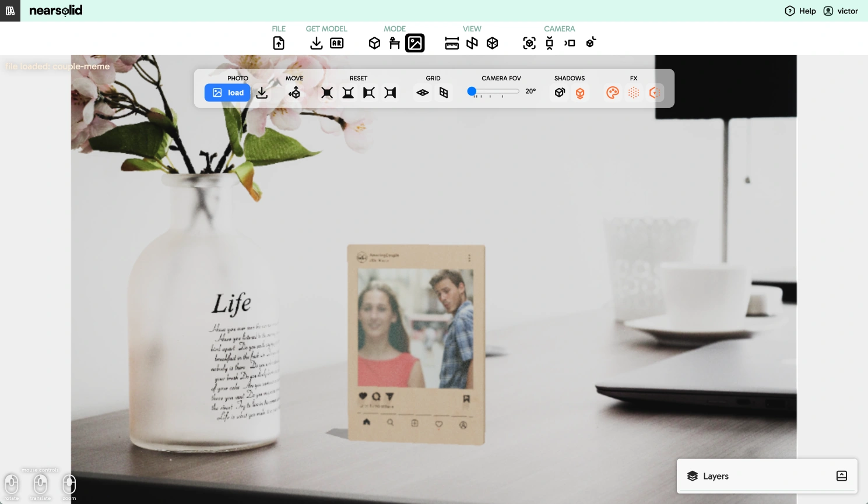Switch to 3D cube mode
The height and width of the screenshot is (504, 868).
click(374, 43)
